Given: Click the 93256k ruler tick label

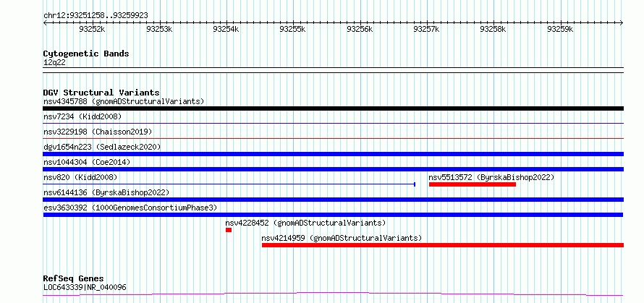Looking at the screenshot, I should 360,29.
